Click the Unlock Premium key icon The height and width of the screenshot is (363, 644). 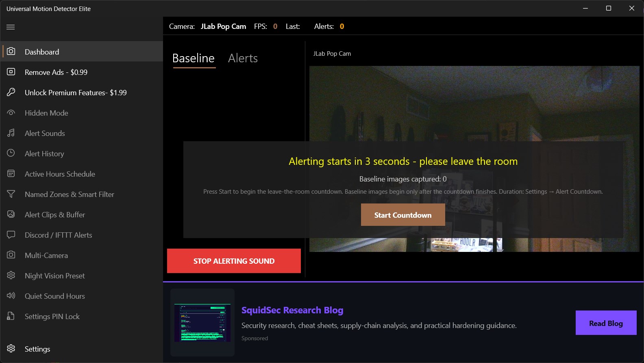coord(11,92)
